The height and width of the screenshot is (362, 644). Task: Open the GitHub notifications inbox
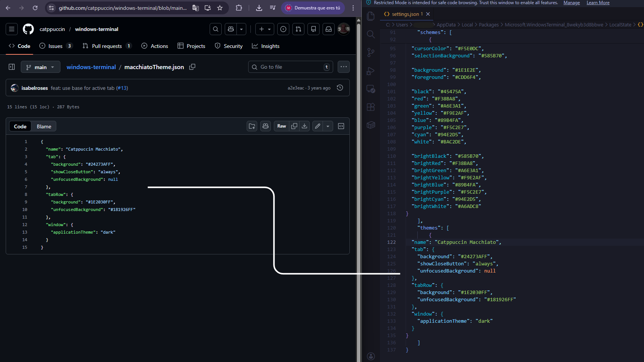(328, 29)
